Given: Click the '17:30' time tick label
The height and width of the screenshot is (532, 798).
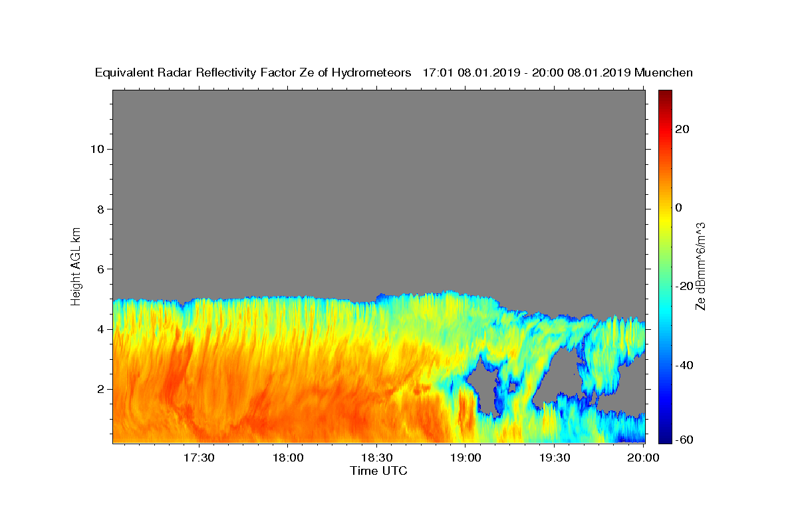Looking at the screenshot, I should click(199, 458).
